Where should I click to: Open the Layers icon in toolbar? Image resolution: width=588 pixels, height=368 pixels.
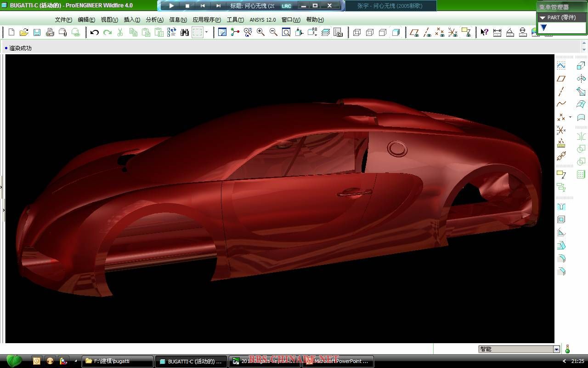coord(325,32)
